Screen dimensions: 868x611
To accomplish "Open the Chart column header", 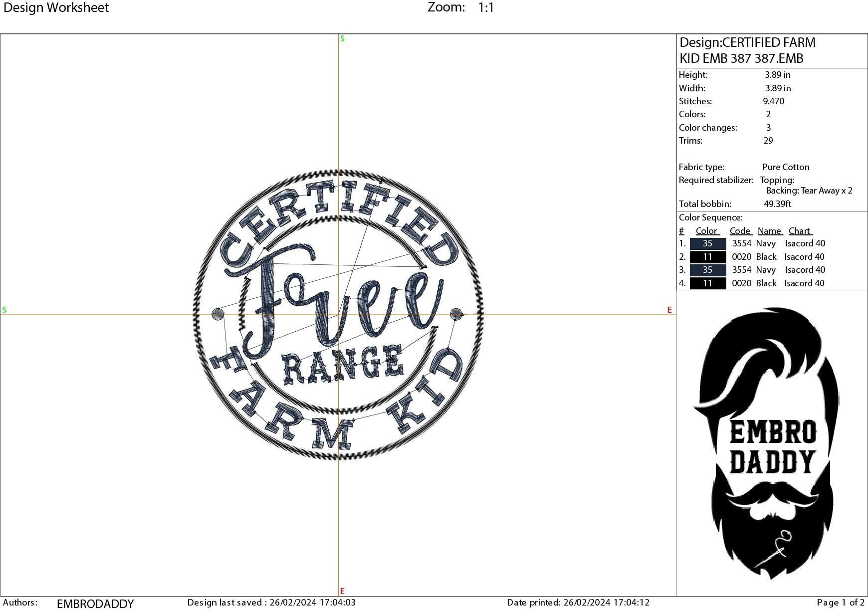I will tap(800, 230).
